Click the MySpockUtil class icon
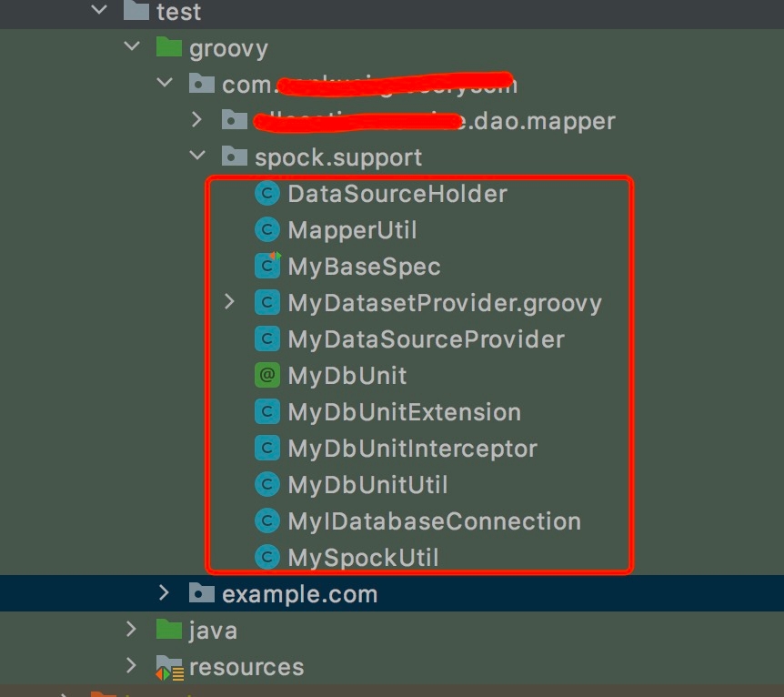Screen dimensions: 784x697 266,557
